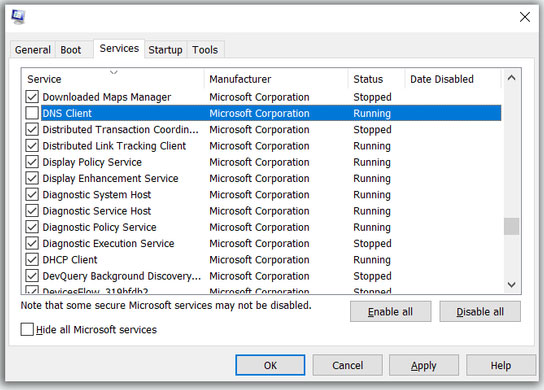Select 'Diagnostic Execution Service' name text
544x390 pixels.
(x=108, y=244)
